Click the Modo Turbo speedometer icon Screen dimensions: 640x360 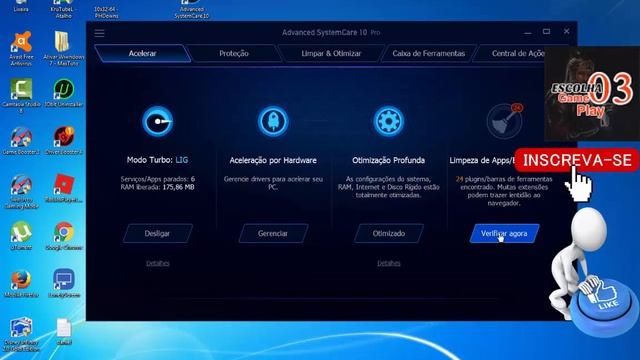pos(158,121)
